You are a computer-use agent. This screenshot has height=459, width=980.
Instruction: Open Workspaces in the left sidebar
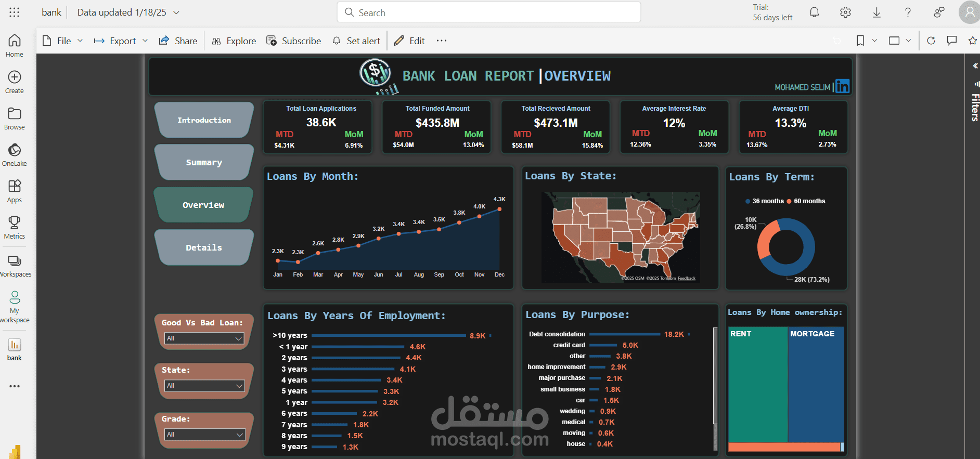(x=15, y=266)
